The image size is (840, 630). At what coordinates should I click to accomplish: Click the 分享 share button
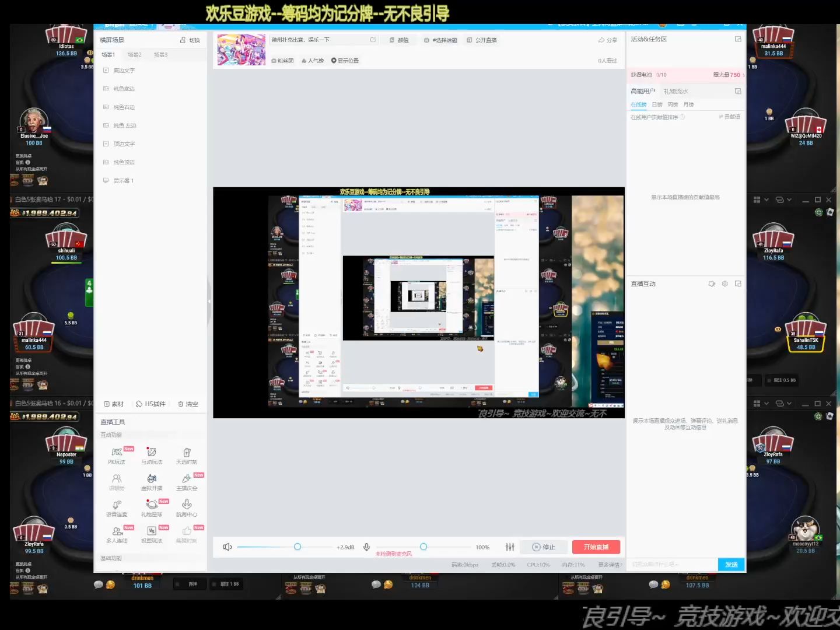[x=607, y=40]
